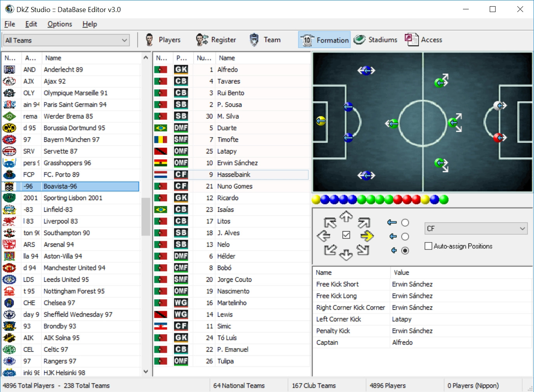Screen dimensions: 534x392
Task: Click the first yellow ball in marker row
Action: click(x=316, y=200)
